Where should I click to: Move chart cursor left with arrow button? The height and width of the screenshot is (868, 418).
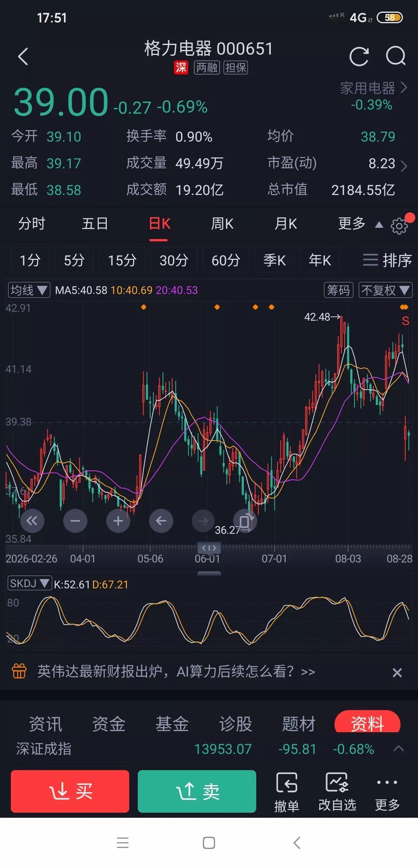161,521
